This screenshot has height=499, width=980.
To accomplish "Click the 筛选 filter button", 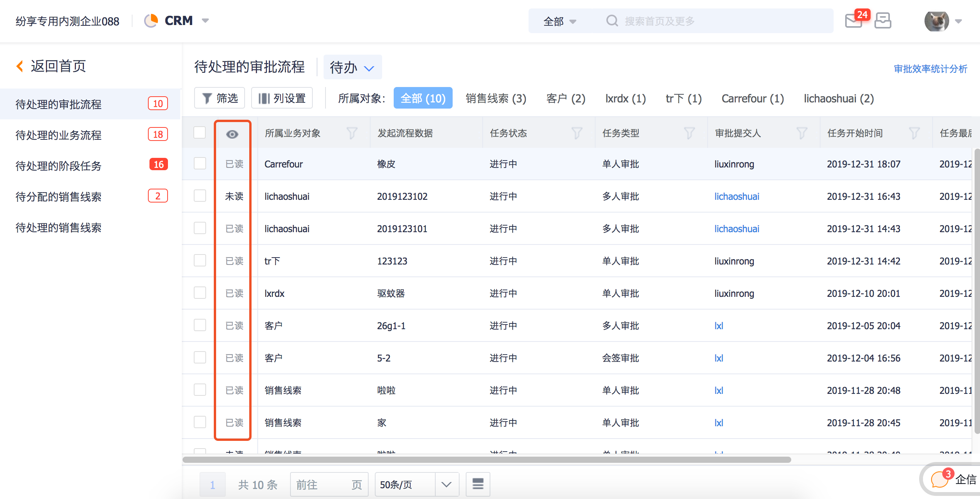I will point(220,98).
